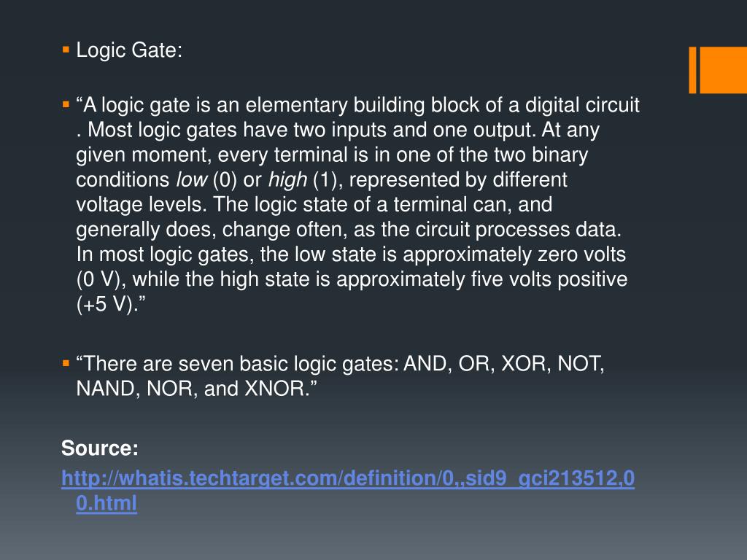Image resolution: width=747 pixels, height=560 pixels.
Task: Click the orange bullet before 'A logic gate is'
Action: click(66, 104)
